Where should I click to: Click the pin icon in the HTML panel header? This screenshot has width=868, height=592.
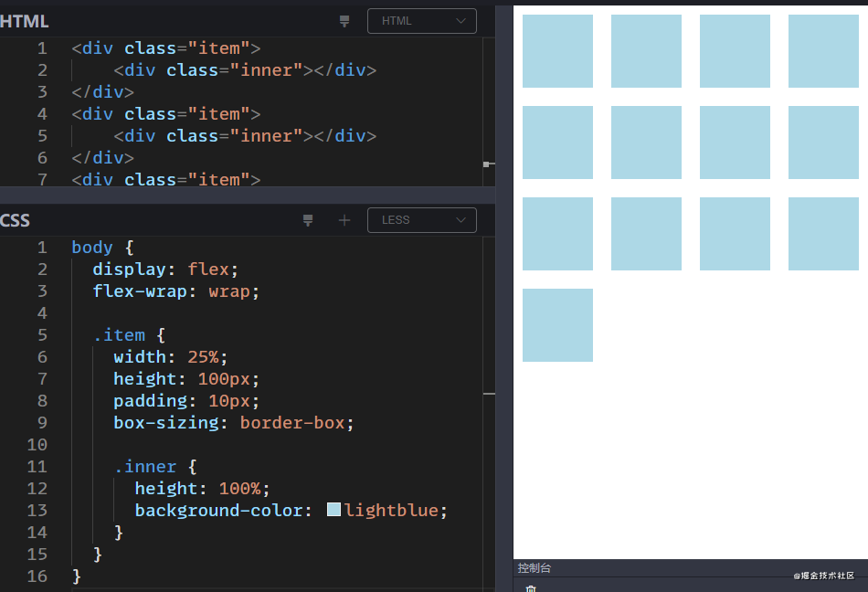[344, 21]
